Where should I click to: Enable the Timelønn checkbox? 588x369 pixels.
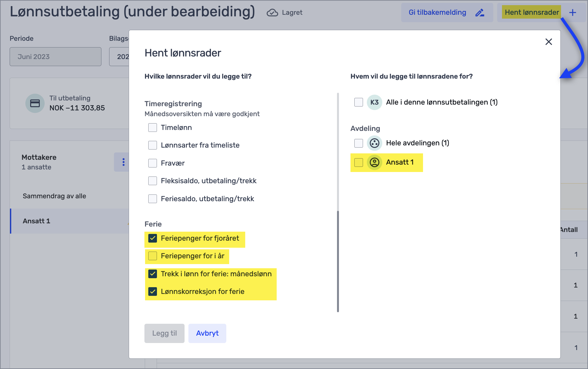pos(153,128)
